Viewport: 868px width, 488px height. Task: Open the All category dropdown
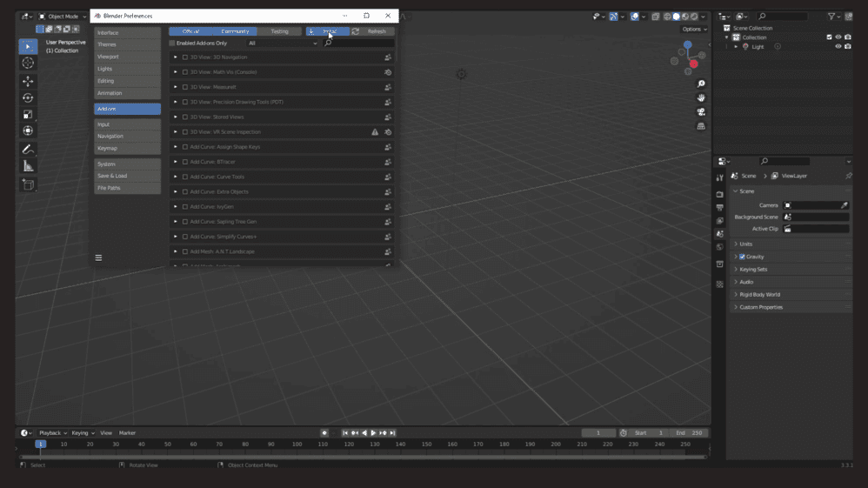coord(283,43)
